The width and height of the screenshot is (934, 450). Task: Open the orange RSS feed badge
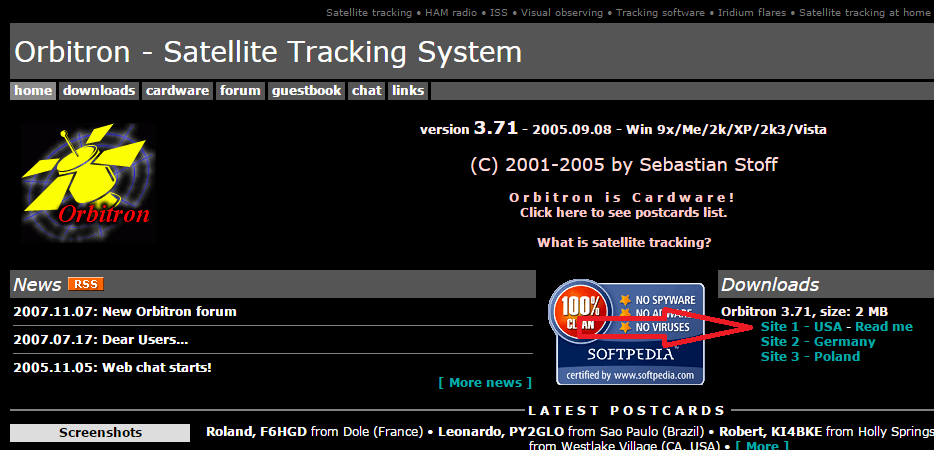pyautogui.click(x=86, y=284)
